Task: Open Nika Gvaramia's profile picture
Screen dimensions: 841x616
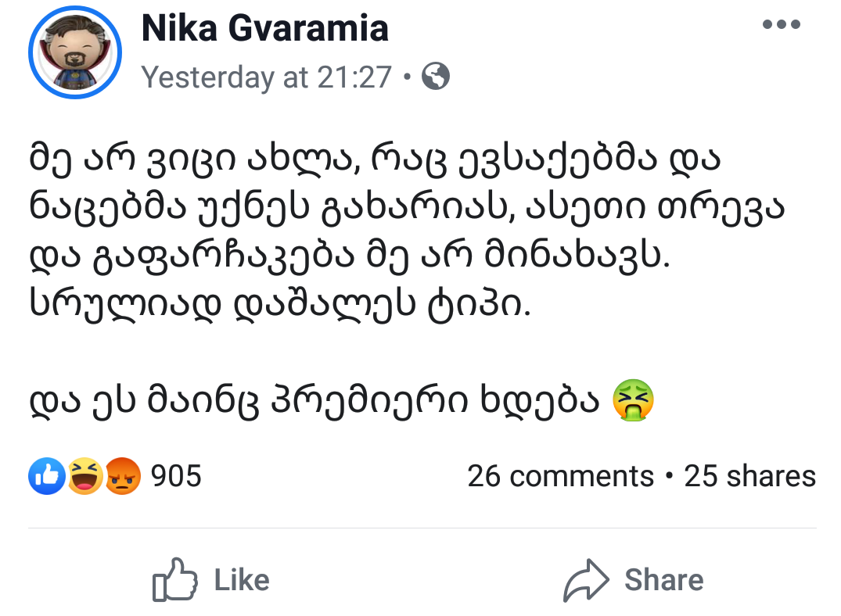Action: point(75,52)
